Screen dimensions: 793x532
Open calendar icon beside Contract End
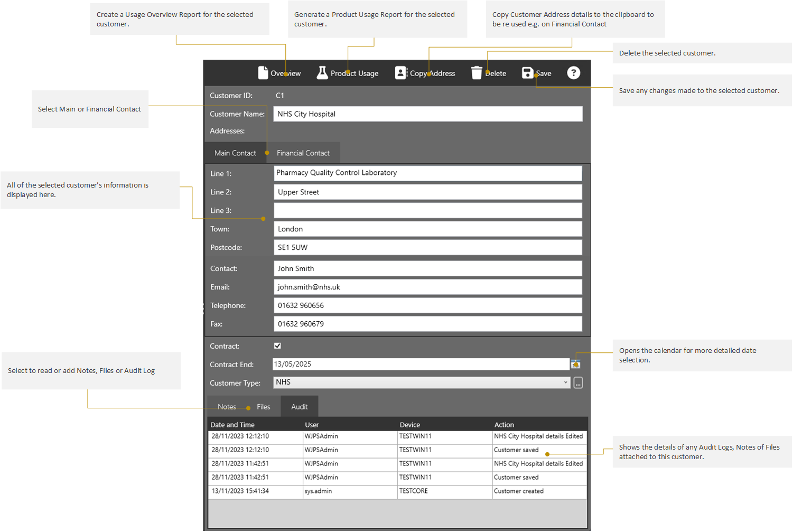(x=575, y=364)
